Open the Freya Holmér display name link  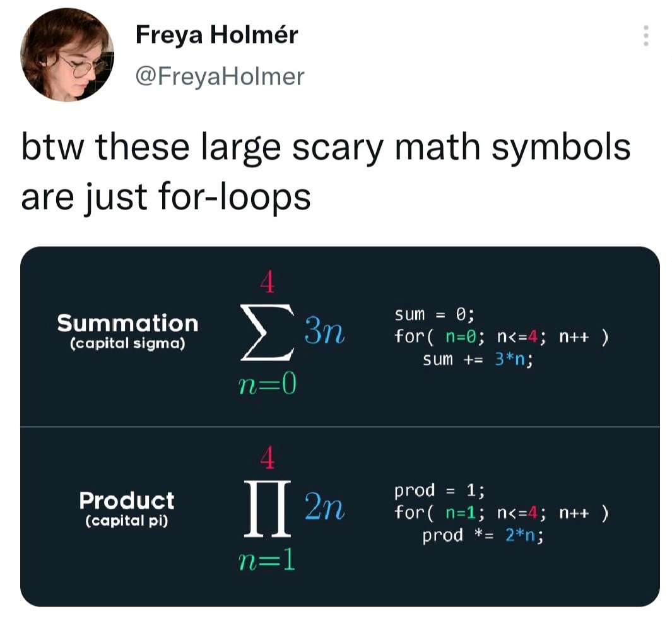pos(216,35)
